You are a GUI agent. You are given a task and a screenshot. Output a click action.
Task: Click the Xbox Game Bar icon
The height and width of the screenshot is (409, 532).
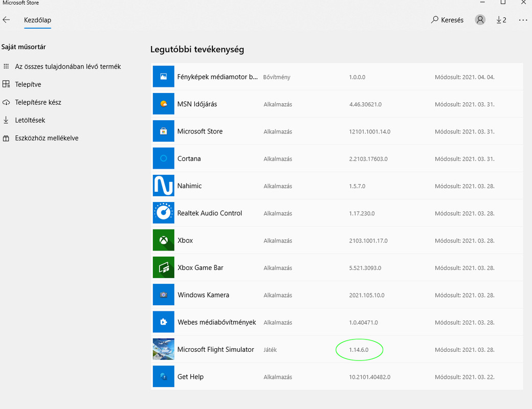pos(164,267)
